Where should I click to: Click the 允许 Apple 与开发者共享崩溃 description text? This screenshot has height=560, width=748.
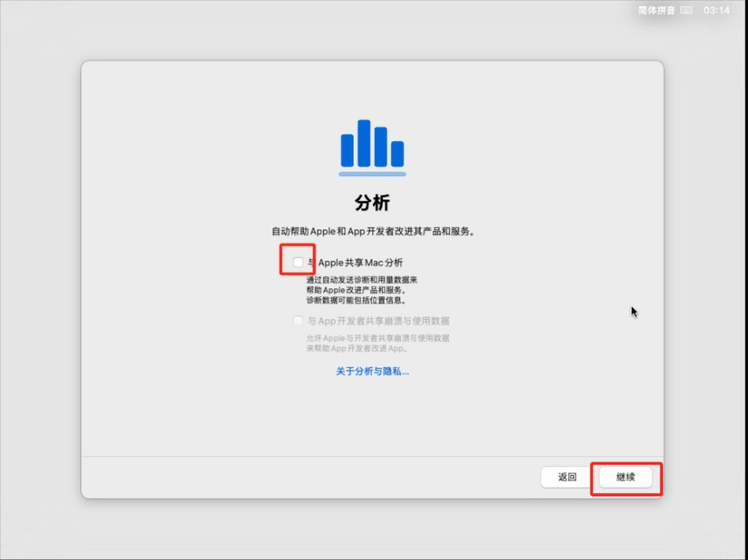378,338
